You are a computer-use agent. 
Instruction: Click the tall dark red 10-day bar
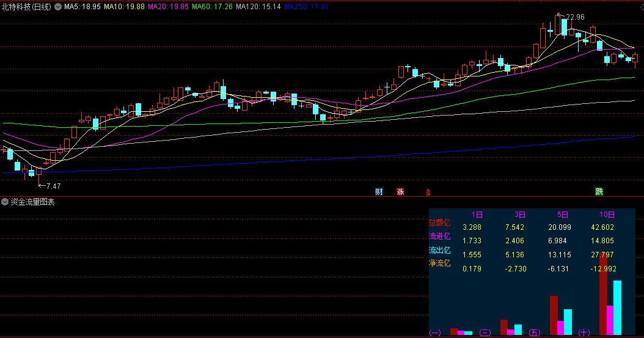click(603, 293)
